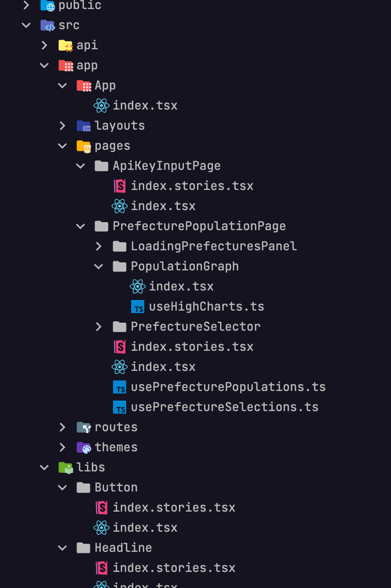Click the yellow api folder icon
Screen dimensions: 391x588
[66, 45]
